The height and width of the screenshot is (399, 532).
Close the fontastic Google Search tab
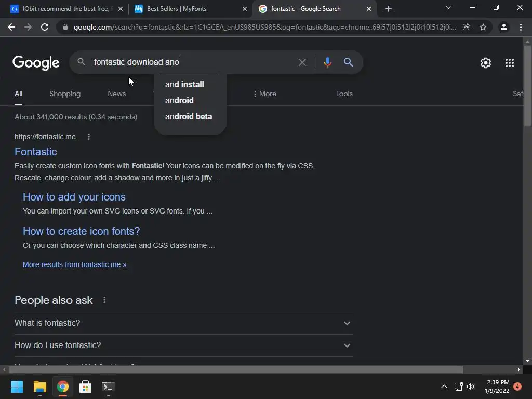tap(369, 9)
